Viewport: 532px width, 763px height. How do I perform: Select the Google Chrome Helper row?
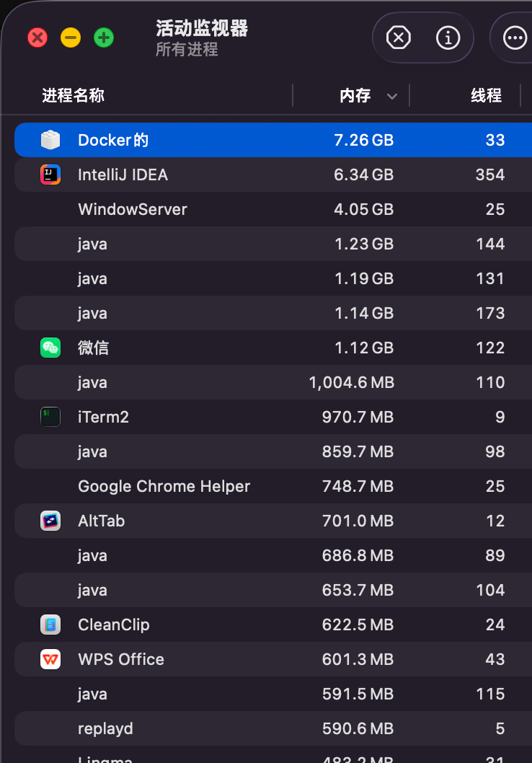tap(273, 486)
